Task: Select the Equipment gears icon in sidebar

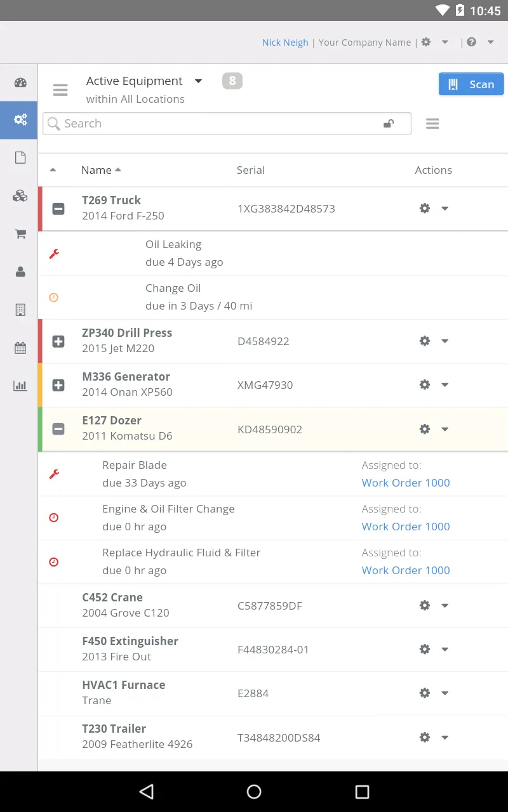Action: pos(20,120)
